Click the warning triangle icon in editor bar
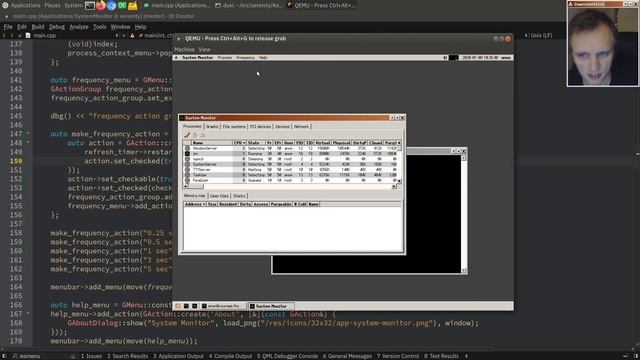 pos(132,36)
